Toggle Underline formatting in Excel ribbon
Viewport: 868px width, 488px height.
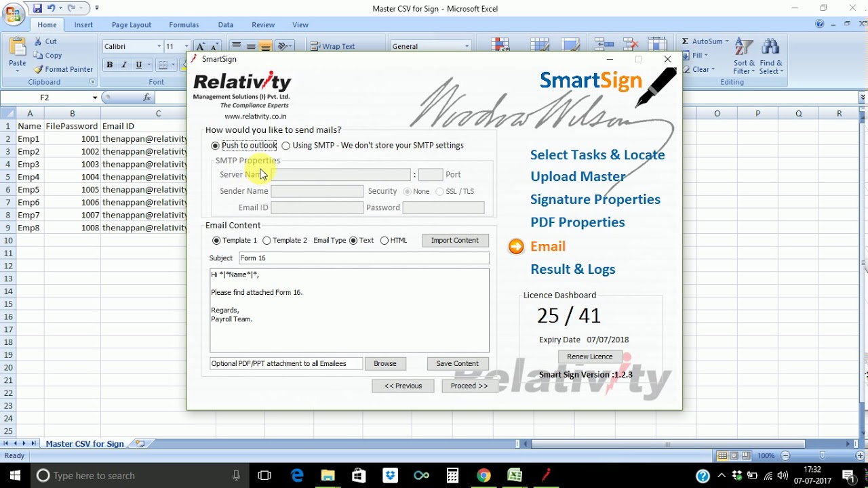139,65
